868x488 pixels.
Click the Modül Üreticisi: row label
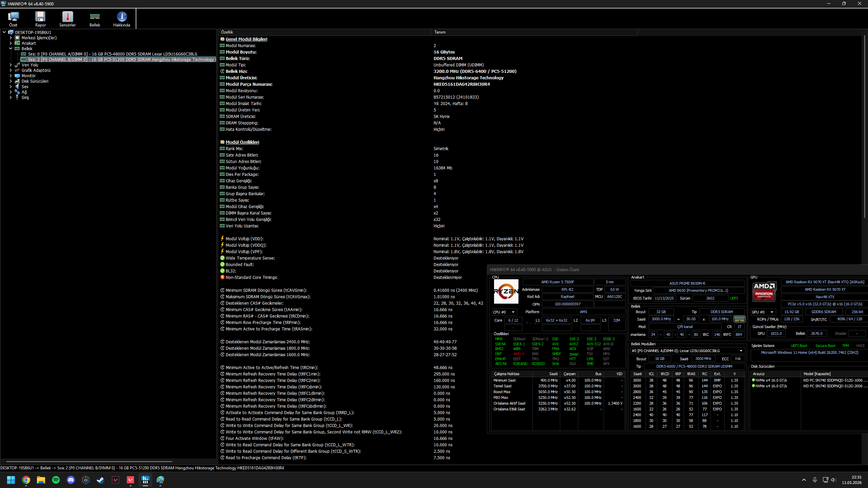point(241,78)
